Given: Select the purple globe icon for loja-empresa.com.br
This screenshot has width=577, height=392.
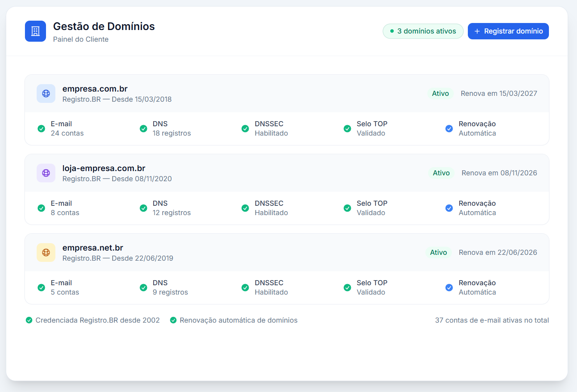Looking at the screenshot, I should point(46,173).
